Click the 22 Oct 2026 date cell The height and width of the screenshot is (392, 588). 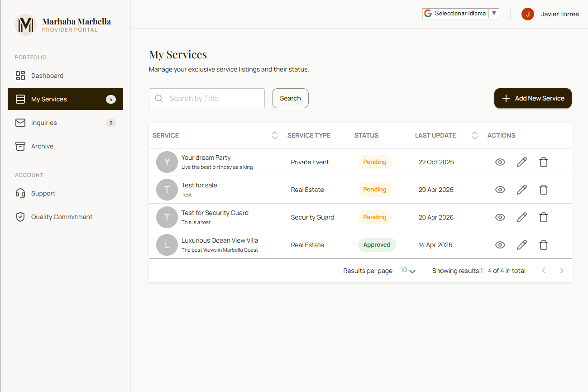pos(436,162)
